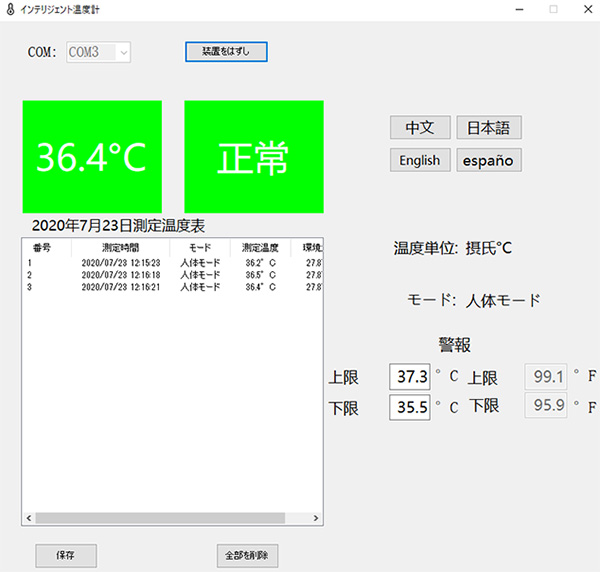
Task: Click the 警報 alarm heading
Action: point(455,345)
